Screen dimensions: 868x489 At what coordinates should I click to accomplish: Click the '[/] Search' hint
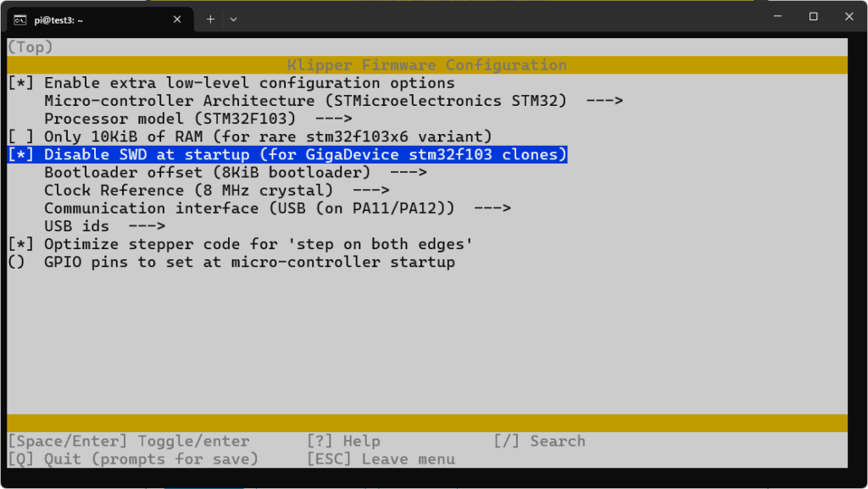[x=540, y=441]
